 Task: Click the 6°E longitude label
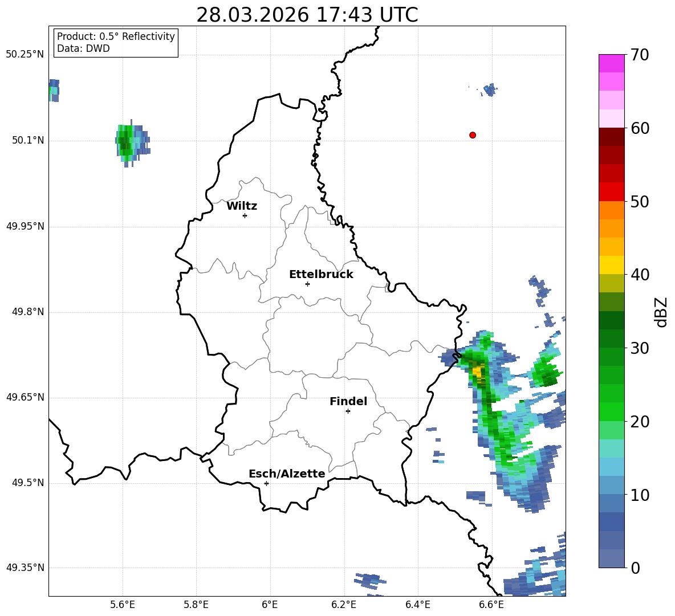(x=270, y=605)
